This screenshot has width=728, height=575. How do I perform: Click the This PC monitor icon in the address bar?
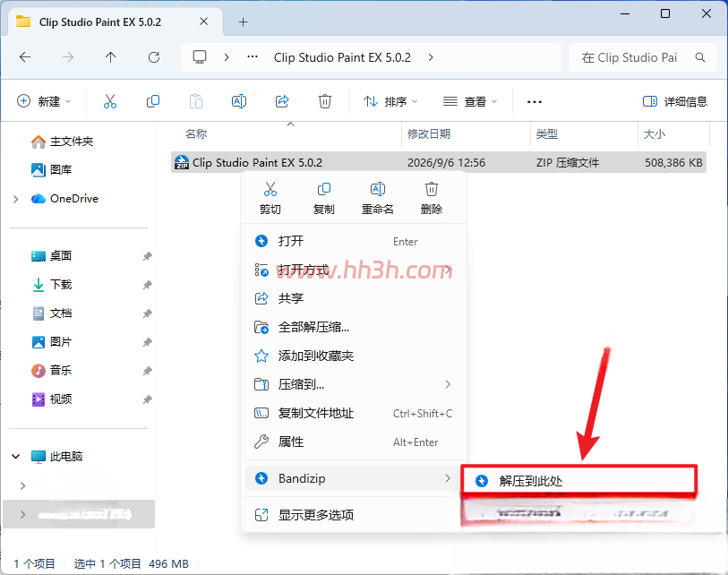tap(200, 57)
